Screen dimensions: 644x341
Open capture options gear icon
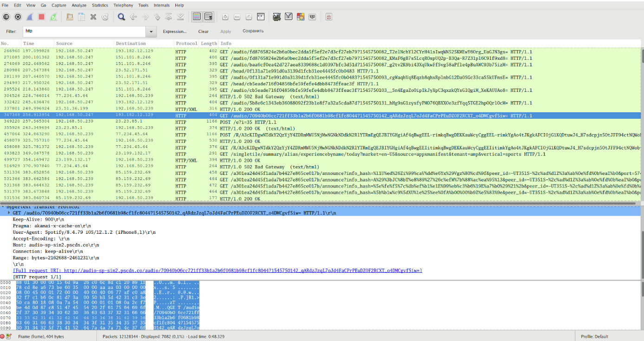pyautogui.click(x=18, y=17)
